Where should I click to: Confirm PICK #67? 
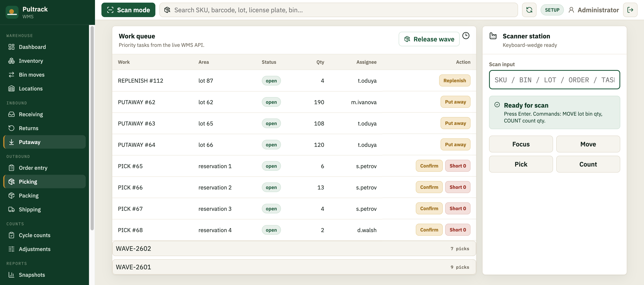pyautogui.click(x=429, y=208)
